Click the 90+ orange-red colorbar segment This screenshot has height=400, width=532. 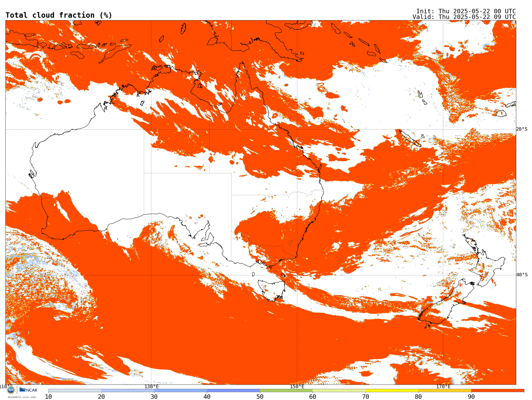498,391
